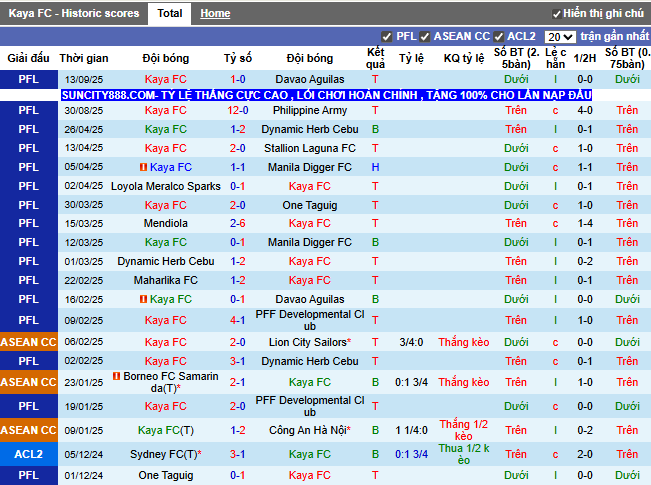This screenshot has height=485, width=651.
Task: Select the 3/4:0 odds for Lion City Sailors
Action: 411,342
